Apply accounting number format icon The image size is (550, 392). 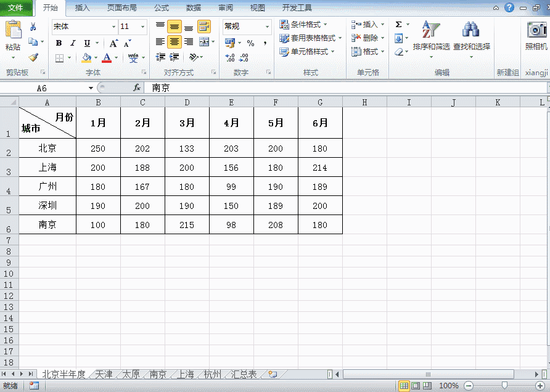pyautogui.click(x=230, y=44)
